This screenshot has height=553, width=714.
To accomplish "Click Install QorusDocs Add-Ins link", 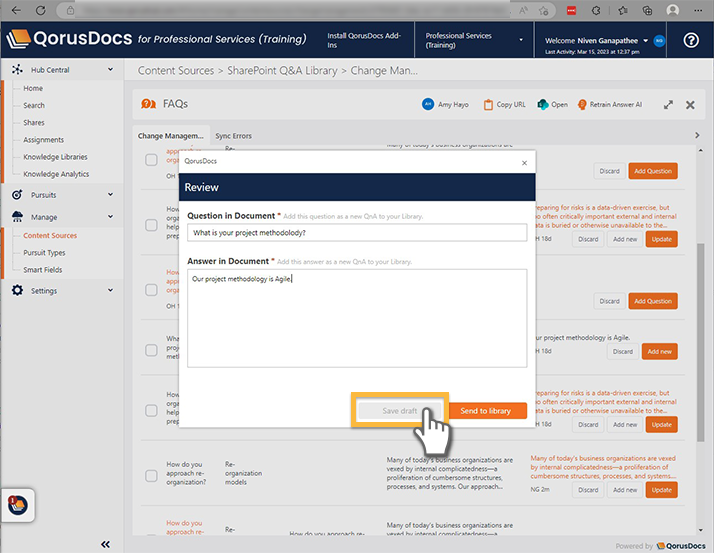I will (x=364, y=40).
